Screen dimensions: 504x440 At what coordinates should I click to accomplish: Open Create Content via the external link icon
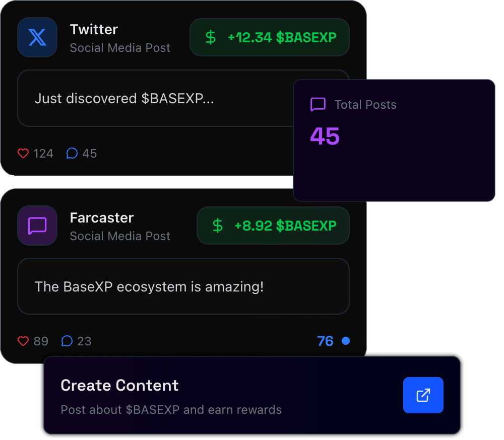pyautogui.click(x=423, y=396)
